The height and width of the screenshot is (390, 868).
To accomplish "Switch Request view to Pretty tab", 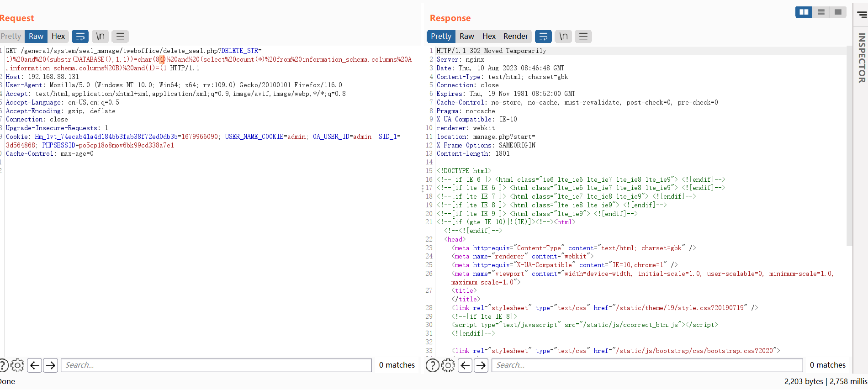I will pos(11,36).
